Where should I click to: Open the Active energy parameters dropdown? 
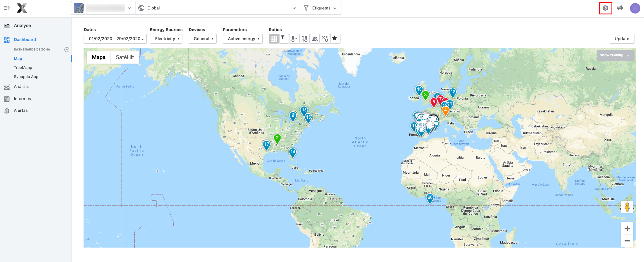243,39
